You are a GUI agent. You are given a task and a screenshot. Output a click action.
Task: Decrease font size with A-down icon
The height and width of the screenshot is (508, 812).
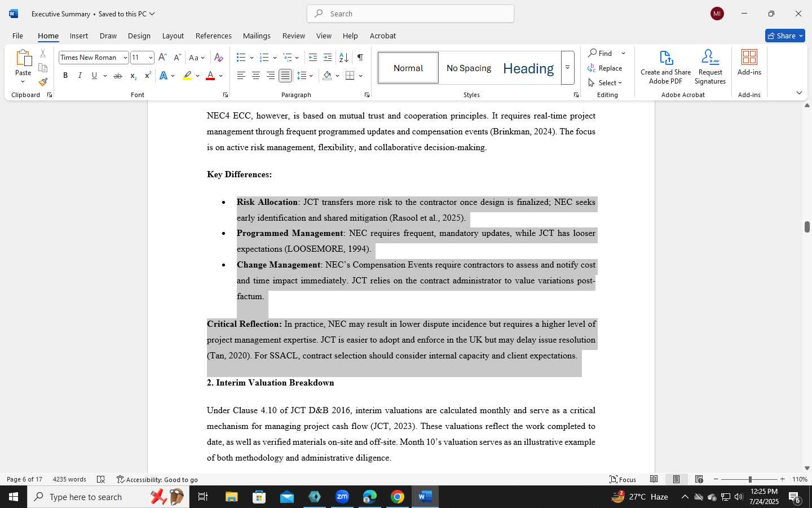click(177, 58)
